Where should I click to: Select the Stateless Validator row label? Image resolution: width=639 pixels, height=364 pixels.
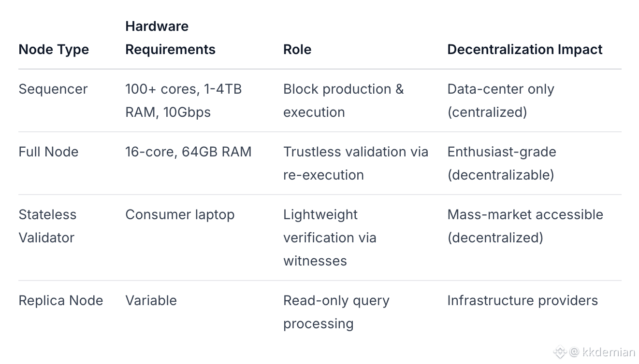[x=47, y=226]
